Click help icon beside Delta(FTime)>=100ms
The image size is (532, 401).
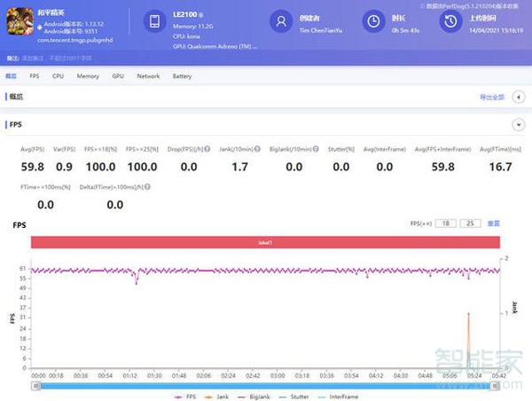(146, 187)
